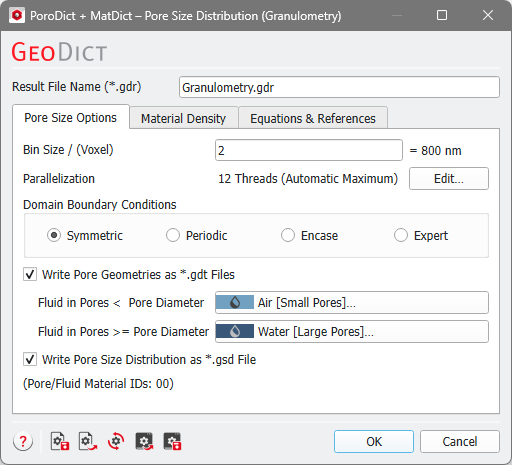The width and height of the screenshot is (512, 465).
Task: Click the '(Pore/Fluid Material IDs: 00)' text
Action: (x=98, y=384)
